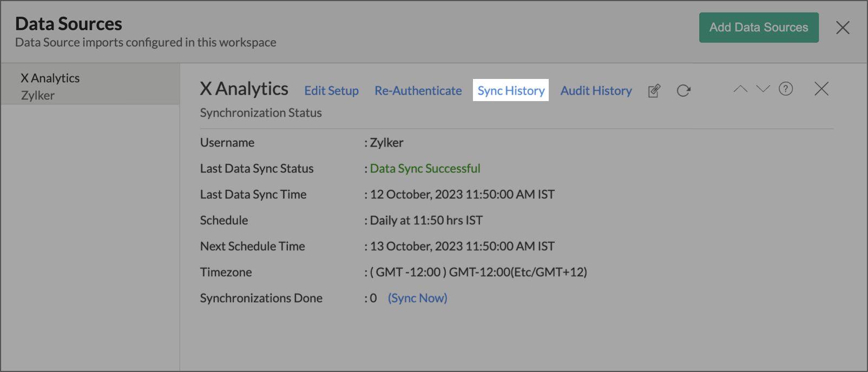
Task: Go to previous data source with up chevron
Action: pos(740,89)
